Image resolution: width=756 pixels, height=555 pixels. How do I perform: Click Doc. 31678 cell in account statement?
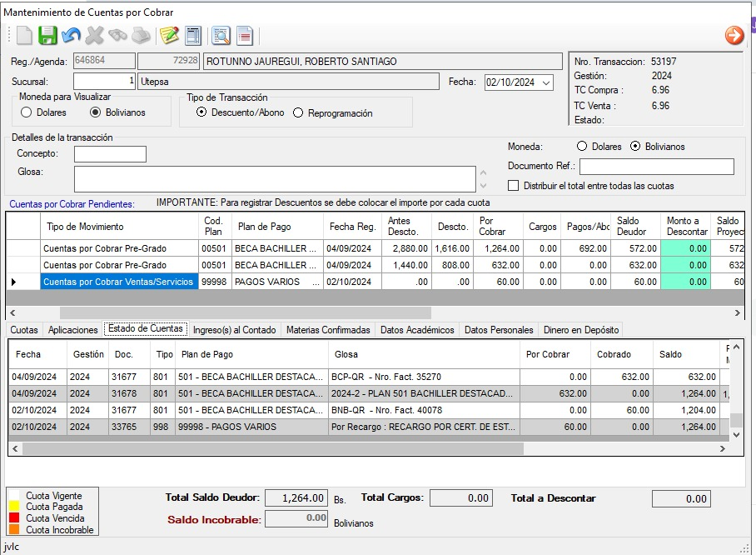point(129,394)
